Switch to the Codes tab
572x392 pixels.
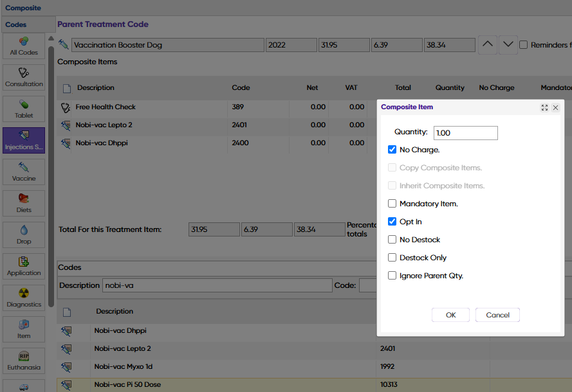[x=16, y=24]
